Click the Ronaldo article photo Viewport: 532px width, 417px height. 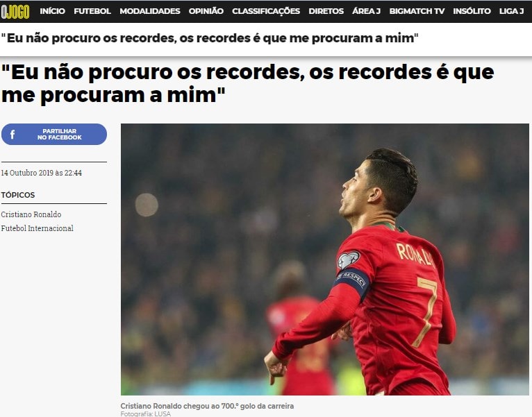[325, 259]
